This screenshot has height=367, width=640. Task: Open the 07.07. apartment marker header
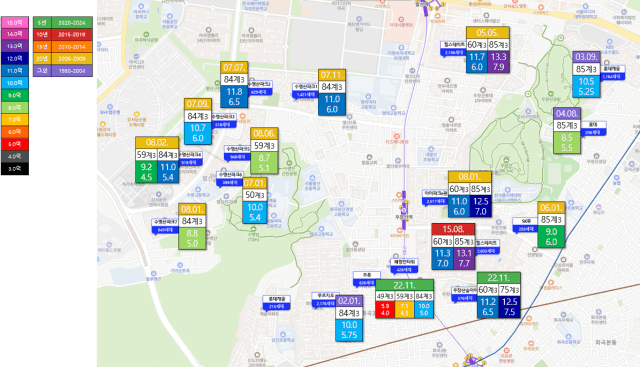pos(234,67)
